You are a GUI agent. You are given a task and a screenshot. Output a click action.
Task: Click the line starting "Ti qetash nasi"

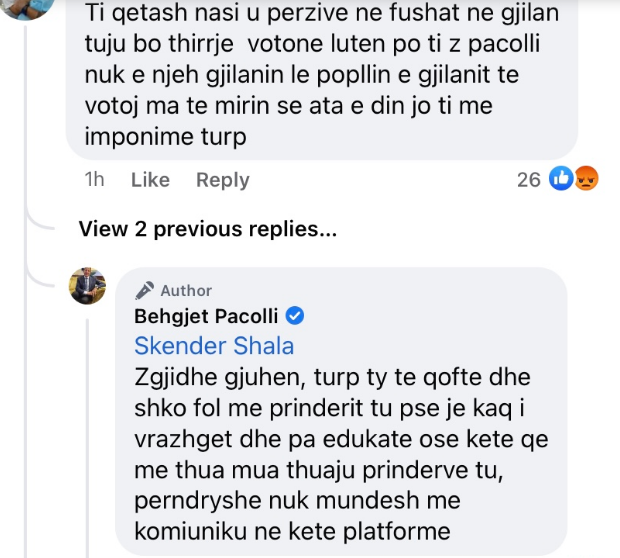pos(320,17)
